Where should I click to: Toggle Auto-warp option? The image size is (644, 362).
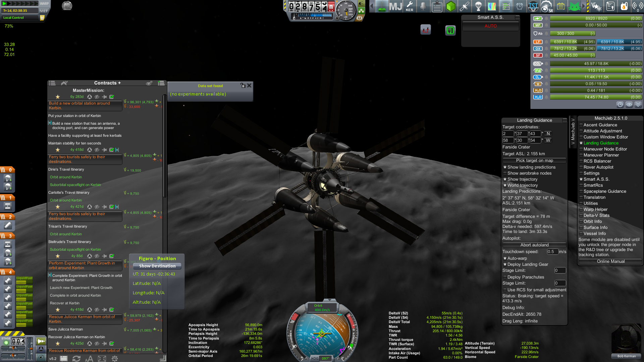pyautogui.click(x=515, y=258)
